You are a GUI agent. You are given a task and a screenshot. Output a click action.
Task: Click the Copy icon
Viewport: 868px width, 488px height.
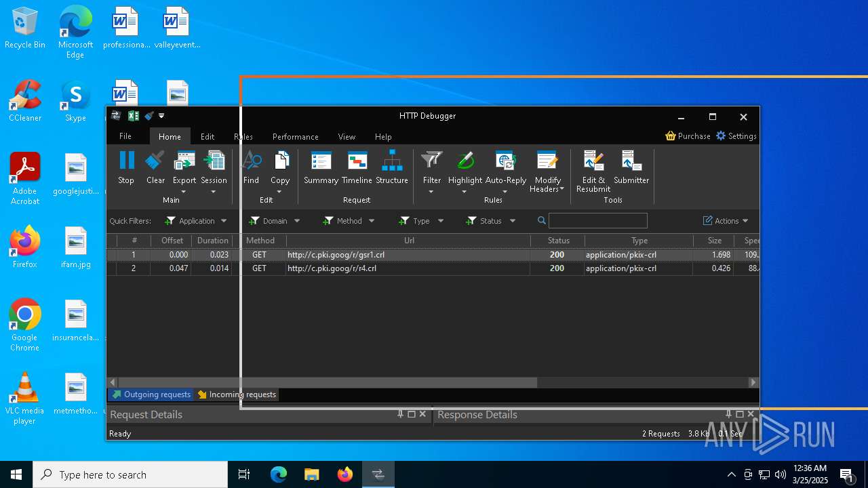click(x=280, y=160)
